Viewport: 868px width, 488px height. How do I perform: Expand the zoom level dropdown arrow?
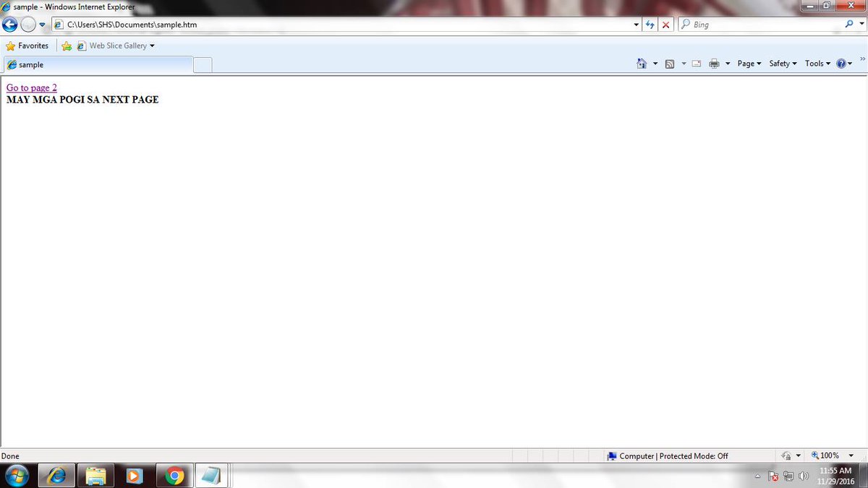pyautogui.click(x=851, y=455)
